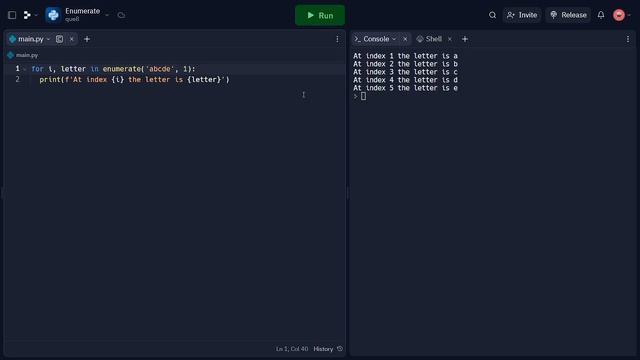Click line number 2 in gutter
The height and width of the screenshot is (360, 640).
click(x=18, y=79)
